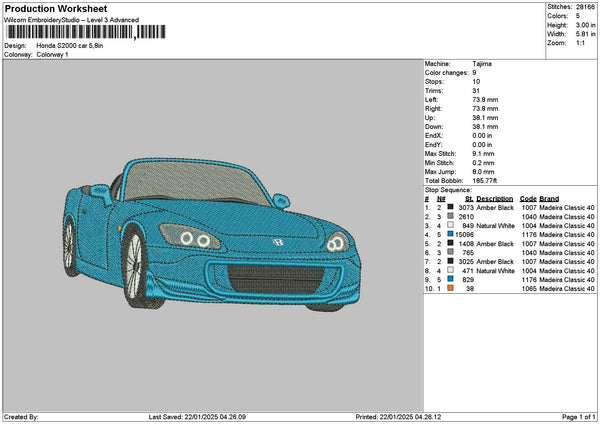This screenshot has height=424, width=600.
Task: Click stitch count 15096 in stop 4
Action: (x=463, y=234)
